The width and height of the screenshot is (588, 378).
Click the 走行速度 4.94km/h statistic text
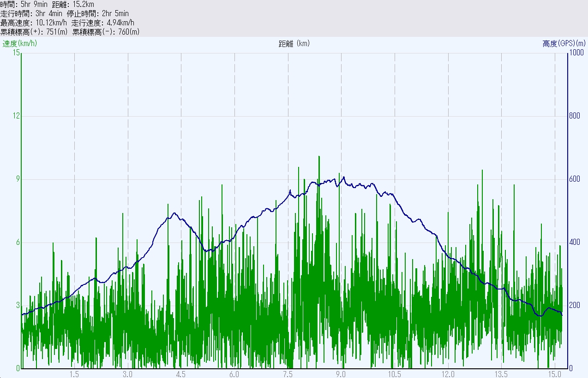click(103, 23)
